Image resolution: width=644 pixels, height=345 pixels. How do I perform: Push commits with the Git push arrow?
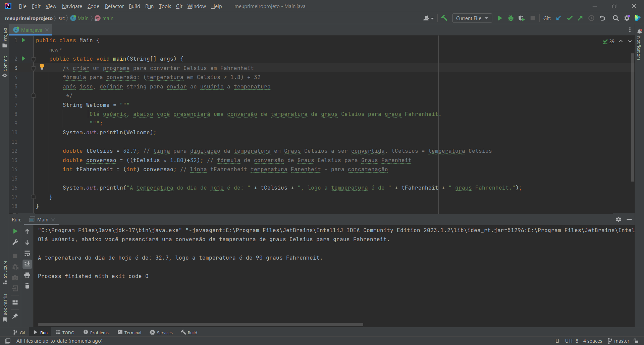click(580, 18)
